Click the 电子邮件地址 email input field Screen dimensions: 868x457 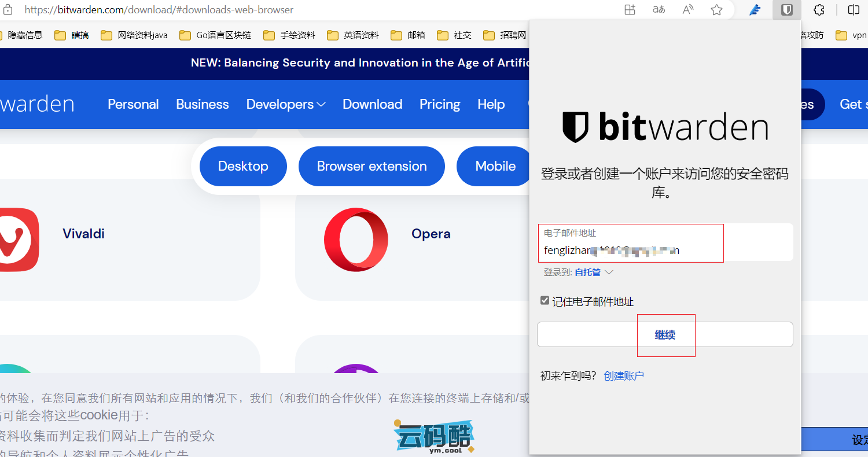[665, 250]
